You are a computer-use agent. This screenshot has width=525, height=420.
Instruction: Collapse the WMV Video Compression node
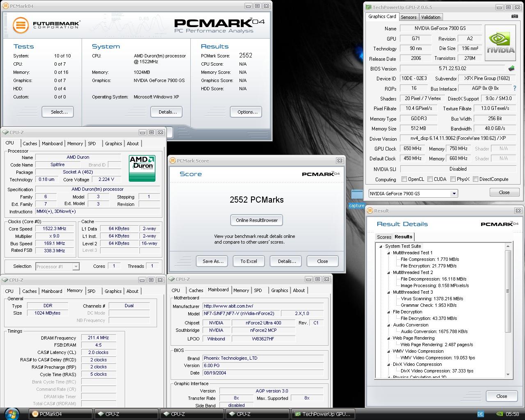click(389, 351)
